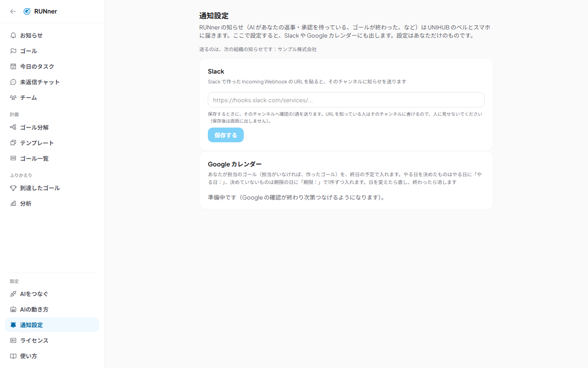Show the ゴール一覧 page
The image size is (588, 368).
(x=52, y=159)
